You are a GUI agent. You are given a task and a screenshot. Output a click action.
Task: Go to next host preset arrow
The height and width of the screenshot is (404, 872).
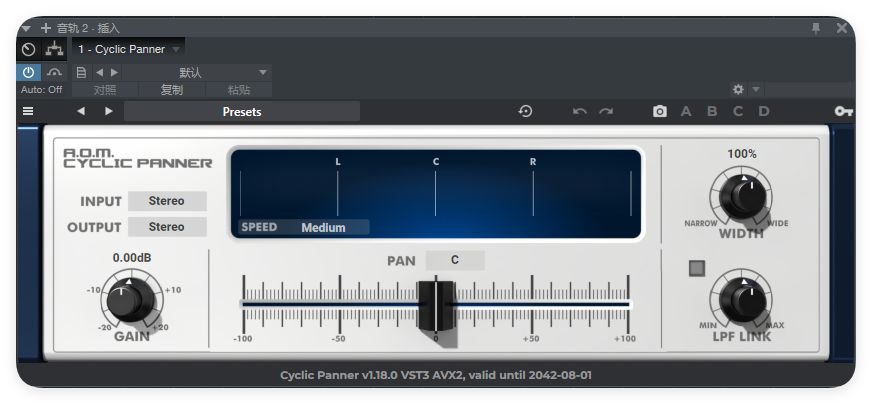114,72
